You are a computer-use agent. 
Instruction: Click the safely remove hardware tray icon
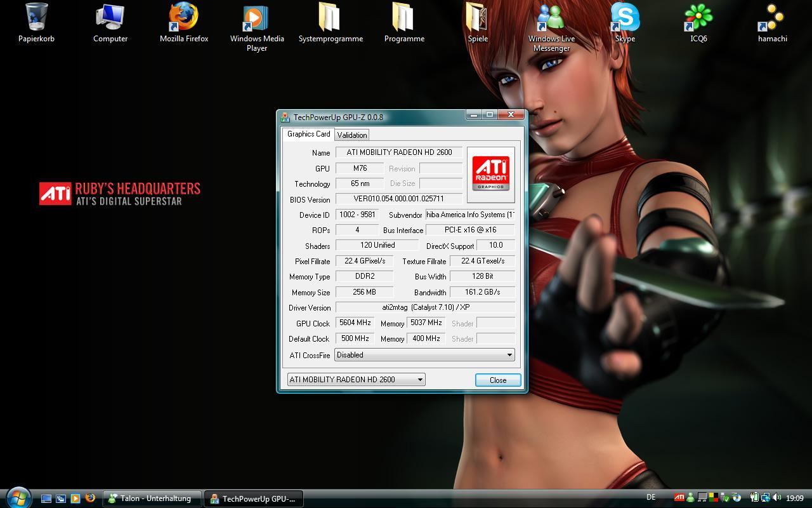click(x=725, y=498)
